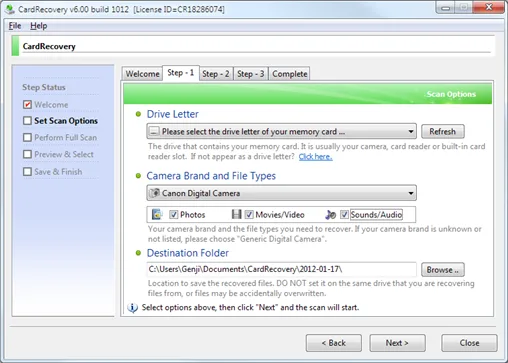Click the music note icon beside Sounds/Audio
This screenshot has height=363, width=508.
pyautogui.click(x=330, y=215)
